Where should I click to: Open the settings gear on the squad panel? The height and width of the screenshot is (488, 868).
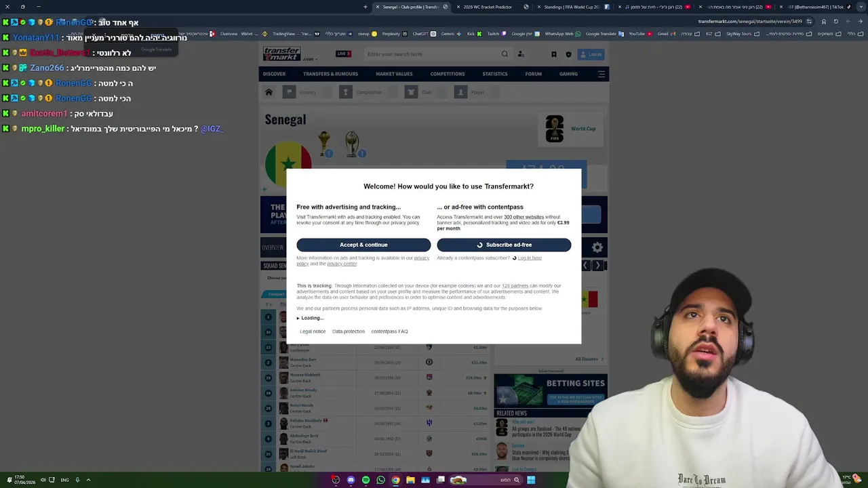click(x=597, y=247)
